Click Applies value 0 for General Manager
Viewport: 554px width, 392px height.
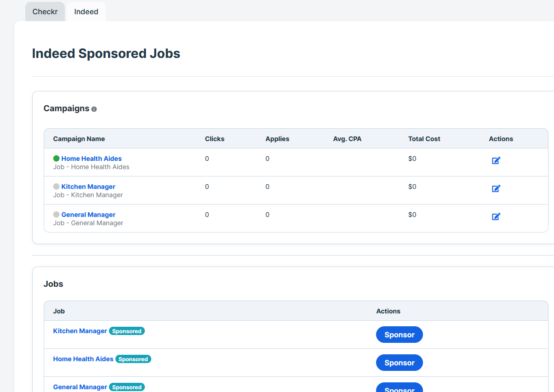pos(267,215)
